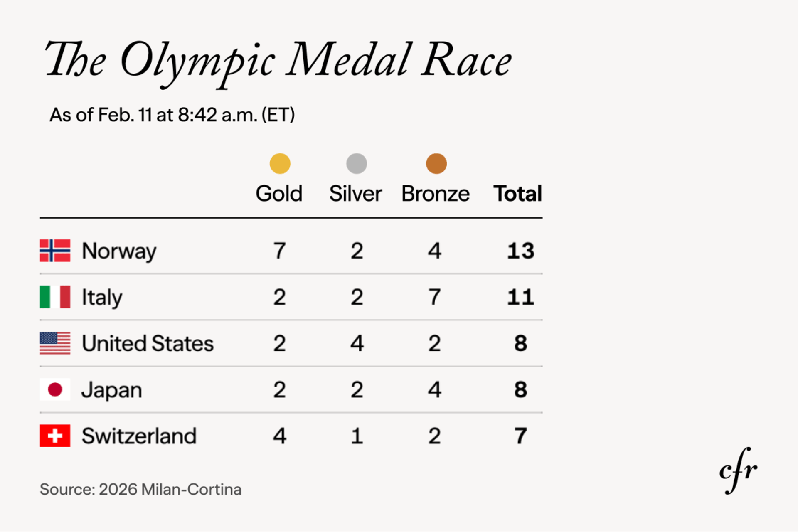
Task: Click the Bronze column header
Action: 435,194
